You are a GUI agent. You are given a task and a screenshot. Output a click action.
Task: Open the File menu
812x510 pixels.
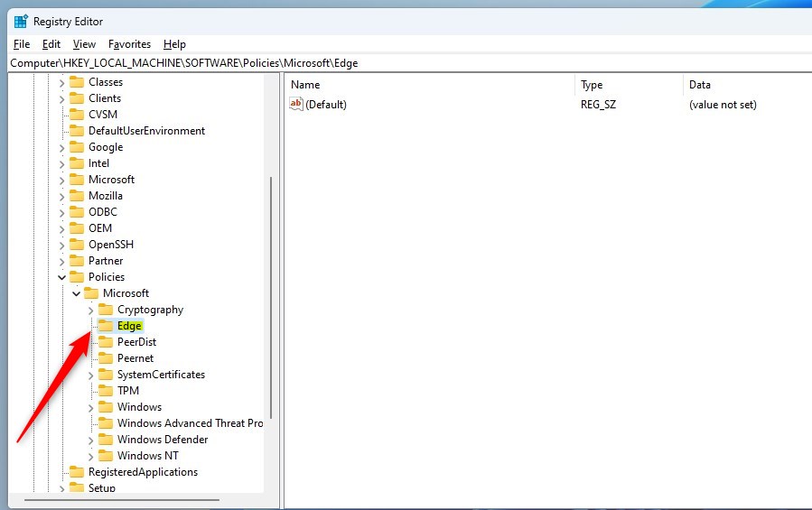[22, 44]
